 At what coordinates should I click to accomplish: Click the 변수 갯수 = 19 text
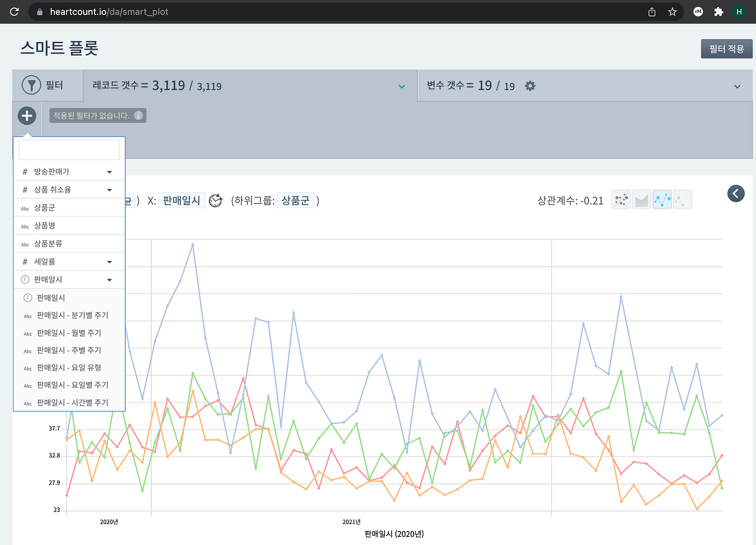[x=470, y=86]
